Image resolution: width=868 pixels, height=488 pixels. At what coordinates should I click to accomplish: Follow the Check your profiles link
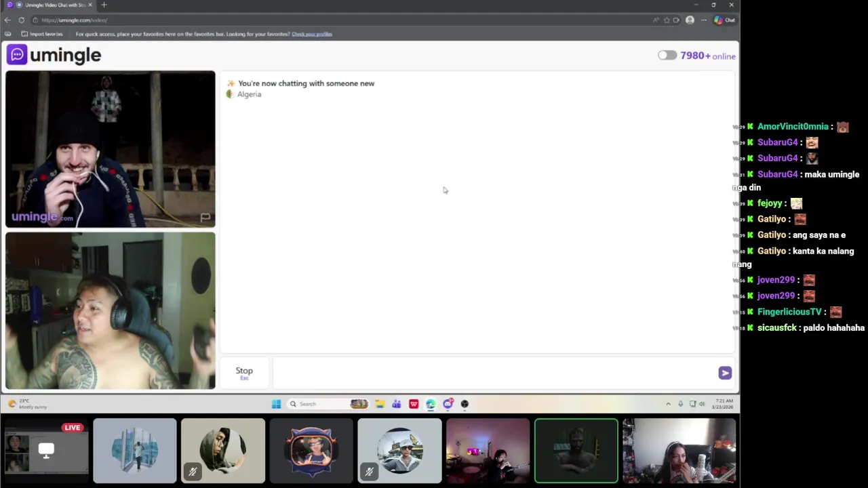click(312, 34)
